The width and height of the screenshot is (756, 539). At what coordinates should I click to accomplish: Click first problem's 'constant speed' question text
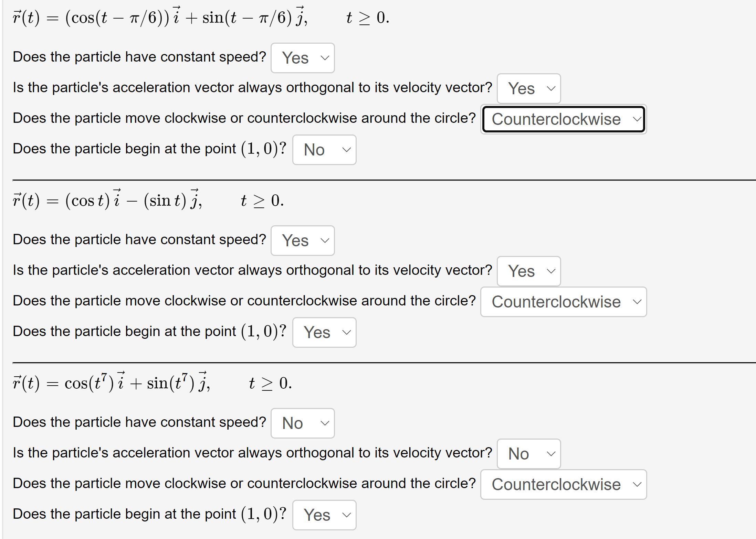139,57
